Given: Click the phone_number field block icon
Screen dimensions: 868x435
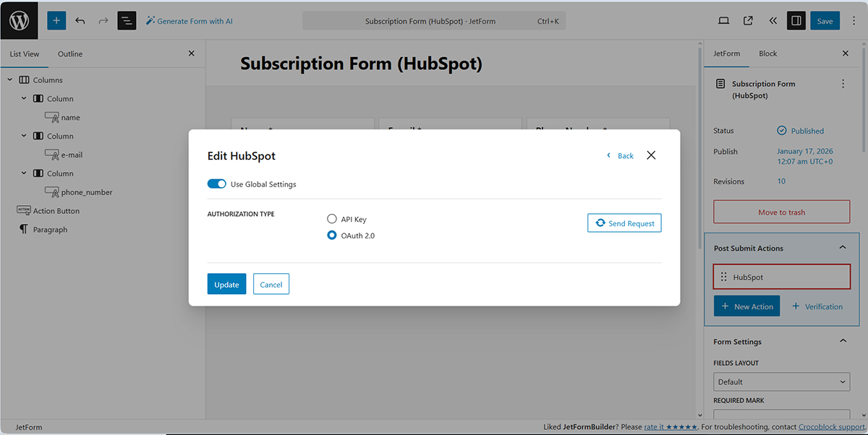Looking at the screenshot, I should (51, 192).
